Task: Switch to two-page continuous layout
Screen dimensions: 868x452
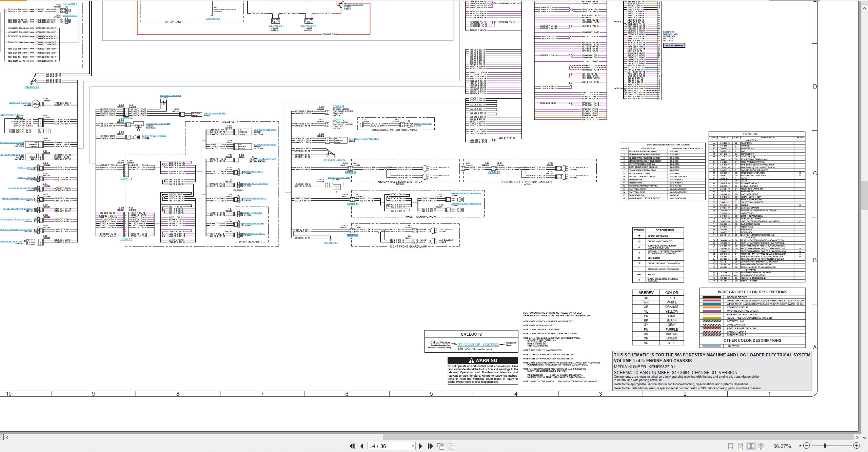Action: [761, 446]
